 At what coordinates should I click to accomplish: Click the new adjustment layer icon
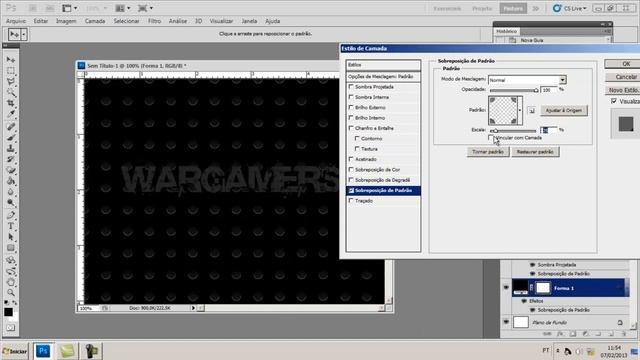point(586,334)
